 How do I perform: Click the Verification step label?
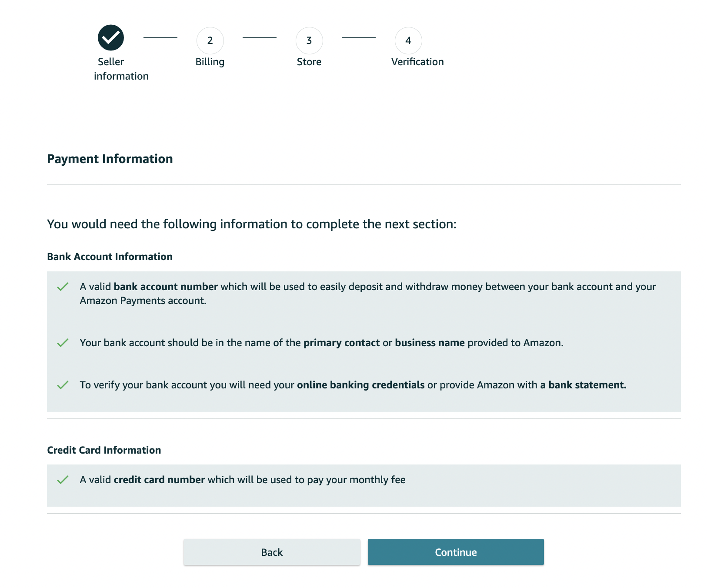coord(417,62)
